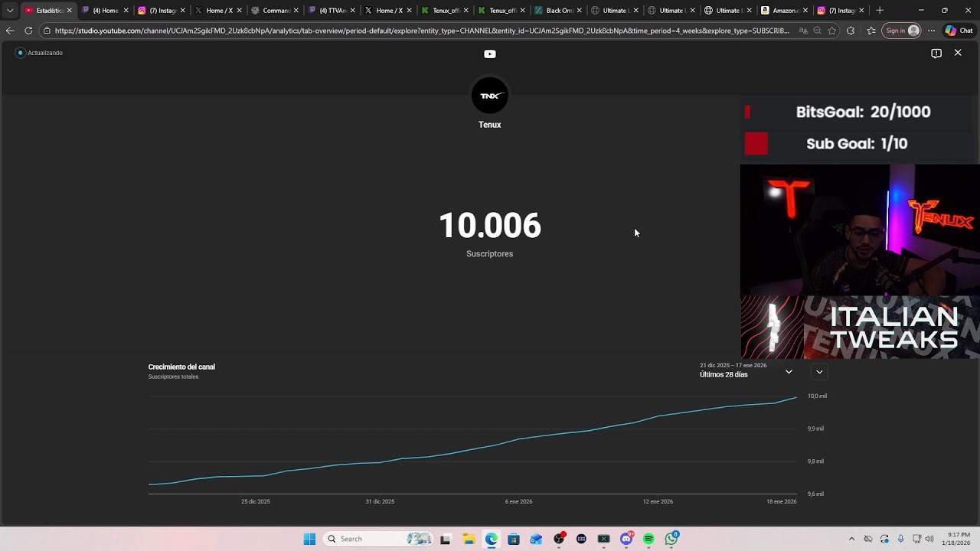Click the 18 ene 2026 axis label

(x=782, y=501)
